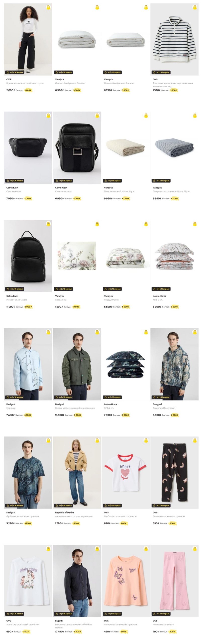Image resolution: width=201 pixels, height=644 pixels.
Task: Click yellow mascot icon on green Desigual jacket card
Action: coord(97,332)
